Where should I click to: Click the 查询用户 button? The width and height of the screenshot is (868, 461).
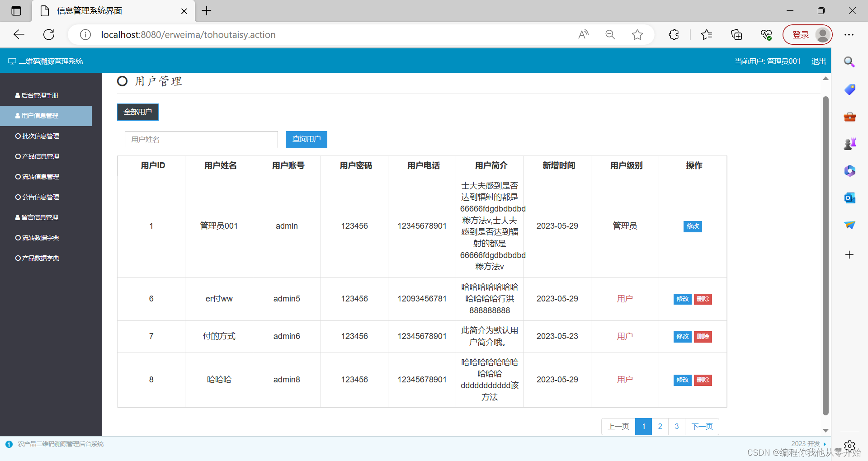point(307,140)
